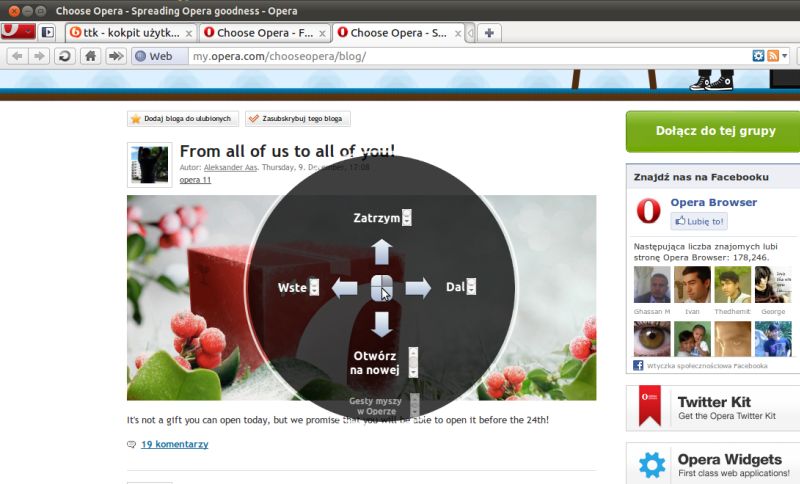
Task: Toggle the sidebar panel icon
Action: 47,32
